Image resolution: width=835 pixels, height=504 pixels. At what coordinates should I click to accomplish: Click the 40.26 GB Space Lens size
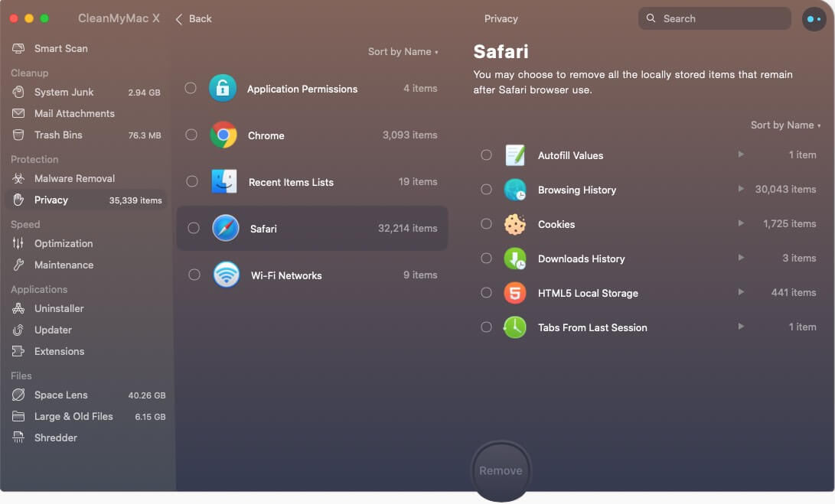coord(146,395)
